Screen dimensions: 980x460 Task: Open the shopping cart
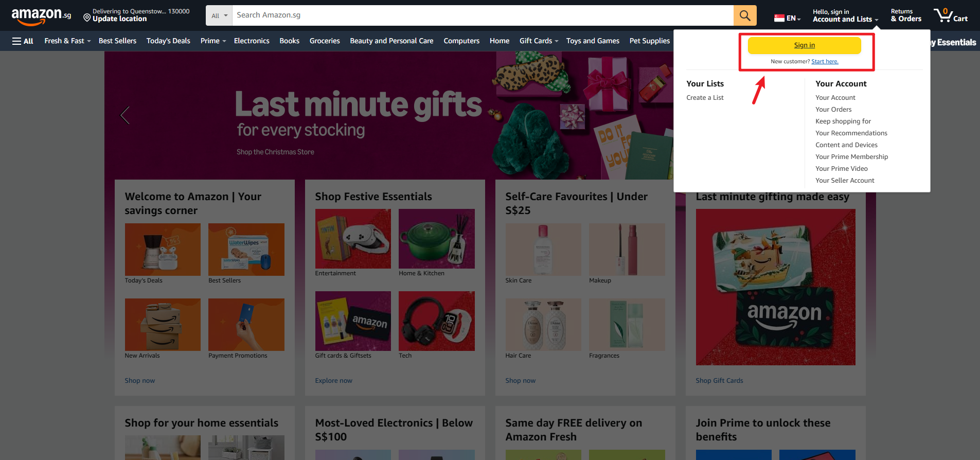click(x=950, y=15)
